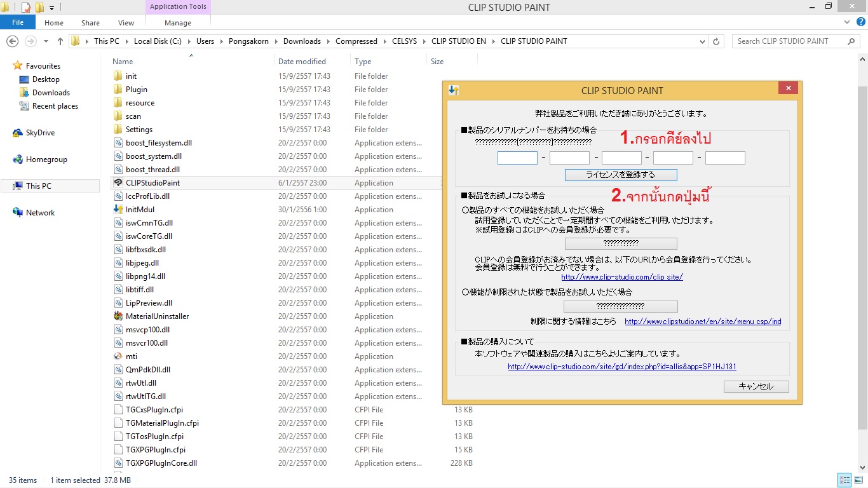
Task: Select the QmPdkDll.dll file name
Action: click(x=148, y=370)
